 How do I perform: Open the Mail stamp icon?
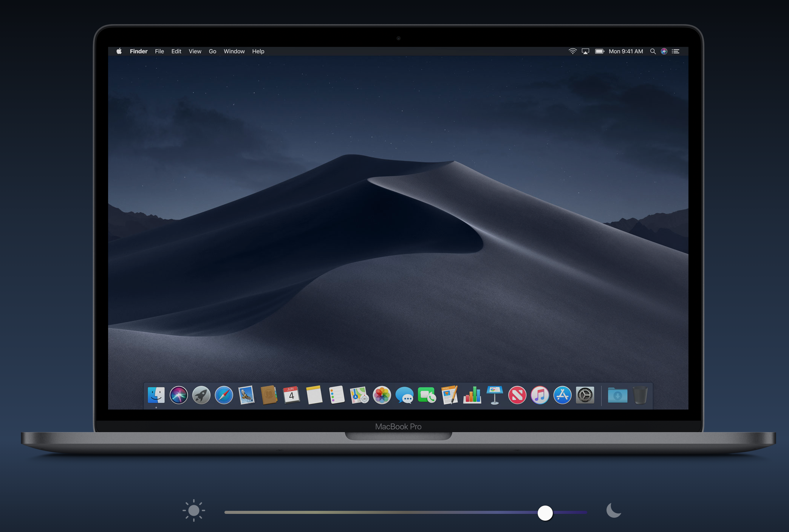[x=246, y=395]
